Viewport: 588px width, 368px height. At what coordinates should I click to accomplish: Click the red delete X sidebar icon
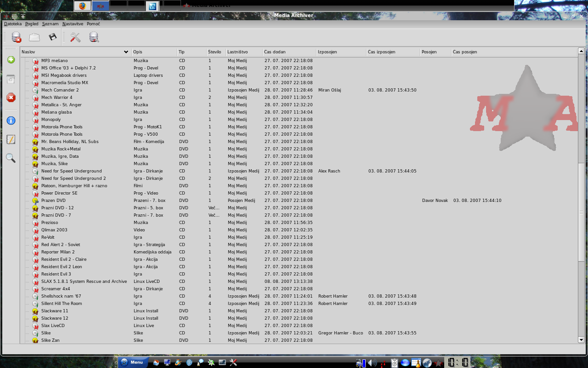pos(11,98)
